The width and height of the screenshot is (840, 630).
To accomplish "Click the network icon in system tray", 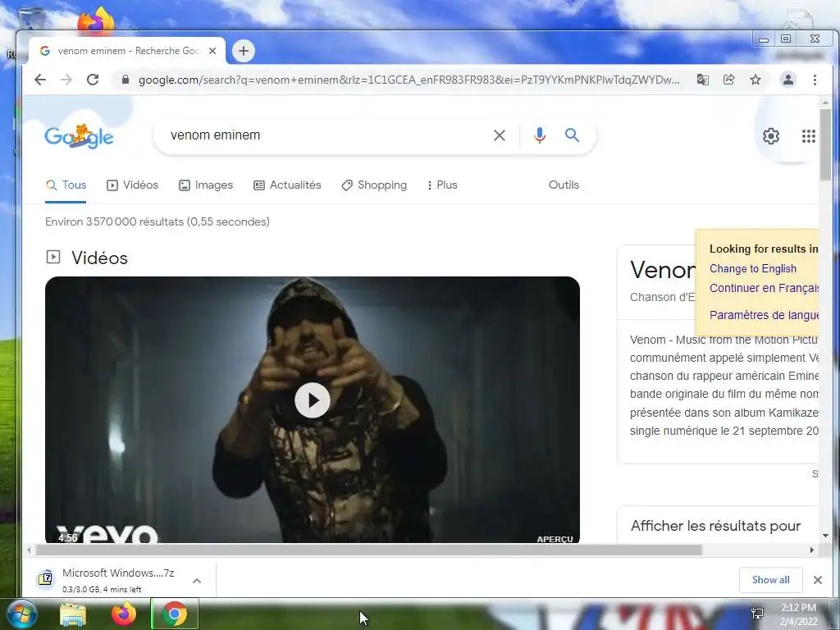I will [x=757, y=614].
